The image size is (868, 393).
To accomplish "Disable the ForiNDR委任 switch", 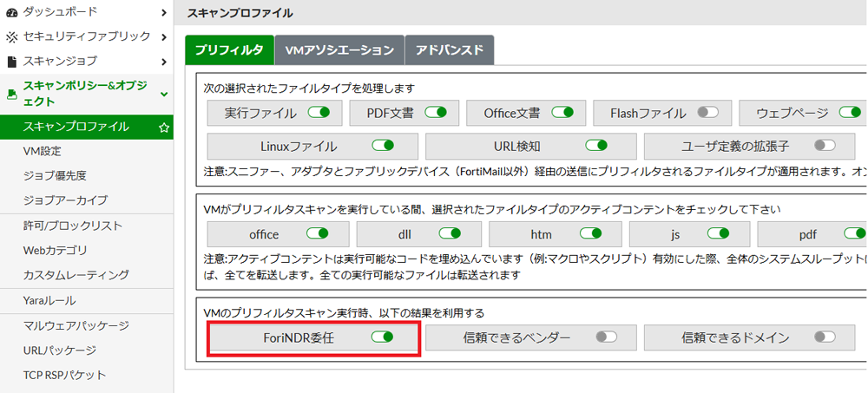I will click(382, 337).
